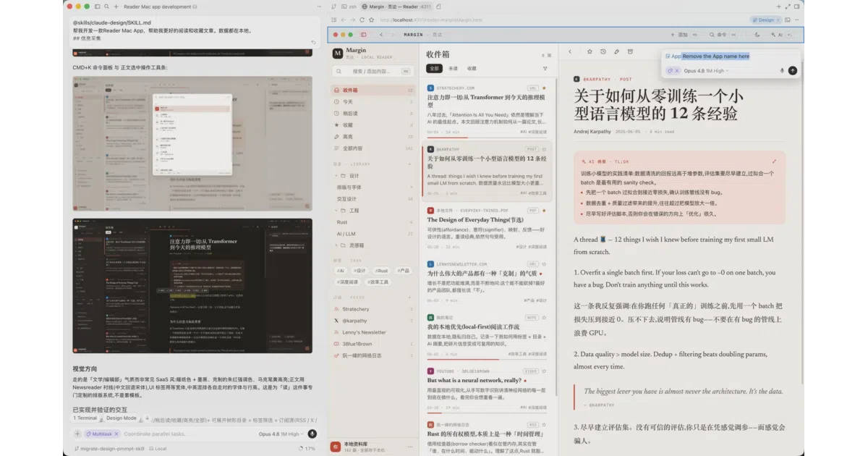Show 全部内容 all content list
Viewport: 868px width, 456px height.
click(373, 148)
